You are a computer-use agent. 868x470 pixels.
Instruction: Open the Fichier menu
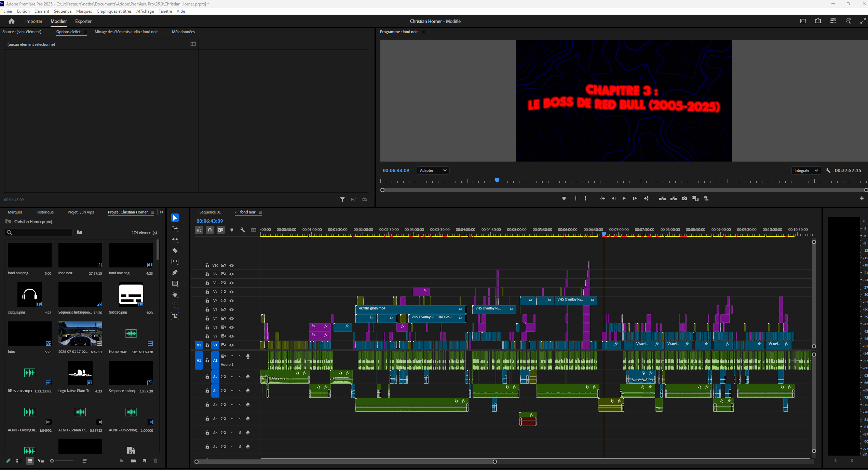6,11
